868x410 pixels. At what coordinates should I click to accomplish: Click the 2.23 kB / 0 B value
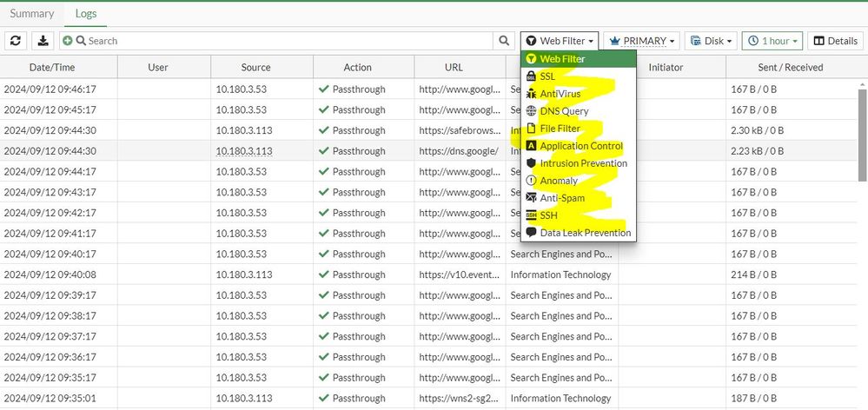click(x=758, y=151)
